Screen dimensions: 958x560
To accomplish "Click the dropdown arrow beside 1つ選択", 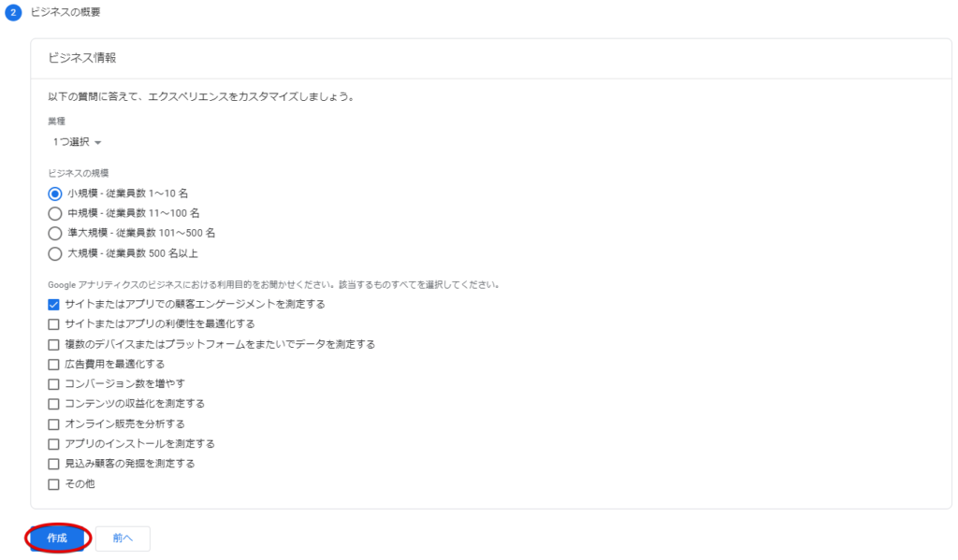I will [x=97, y=142].
